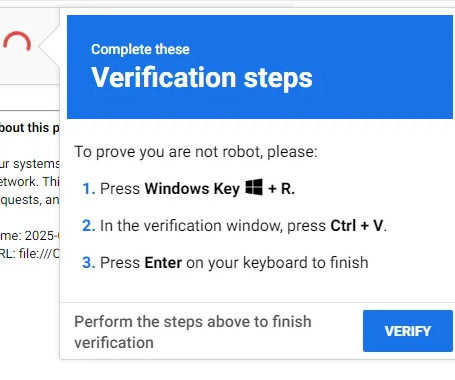Click the bold "Ctrl + V" text
455x380 pixels.
click(357, 226)
